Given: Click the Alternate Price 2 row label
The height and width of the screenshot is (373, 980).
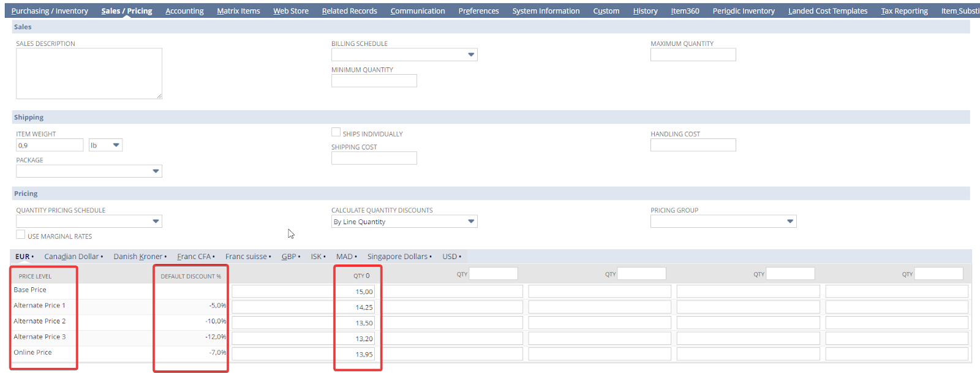Looking at the screenshot, I should (39, 321).
